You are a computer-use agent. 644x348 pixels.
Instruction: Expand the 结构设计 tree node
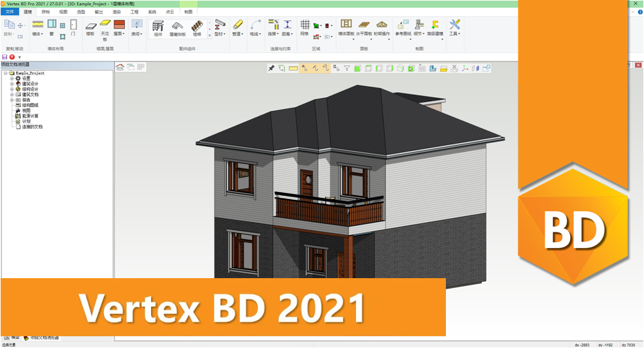12,89
